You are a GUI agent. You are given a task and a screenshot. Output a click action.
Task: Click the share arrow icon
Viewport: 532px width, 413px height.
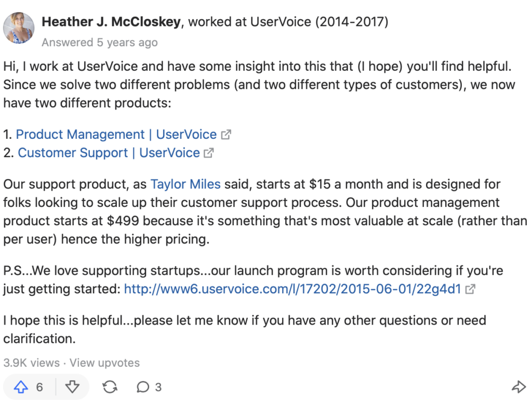(519, 387)
